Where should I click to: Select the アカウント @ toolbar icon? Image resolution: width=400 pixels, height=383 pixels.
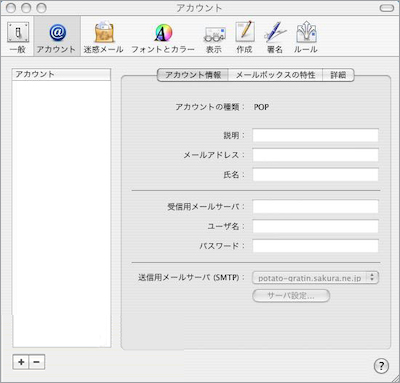coord(57,37)
